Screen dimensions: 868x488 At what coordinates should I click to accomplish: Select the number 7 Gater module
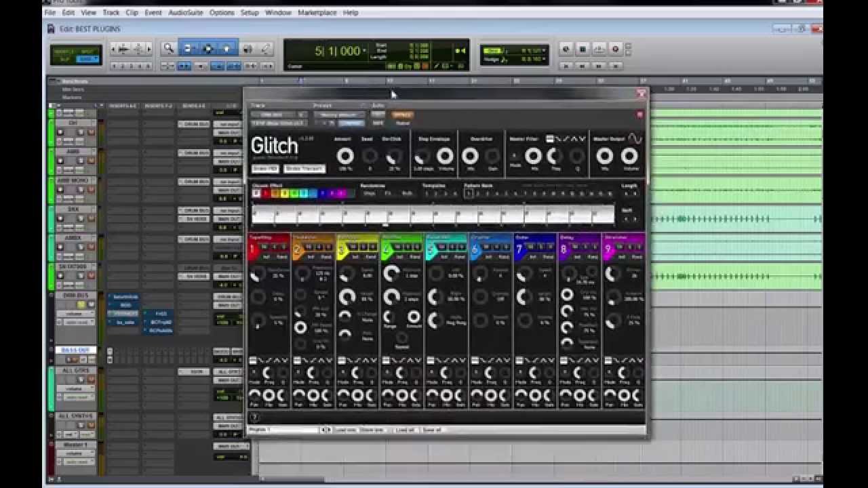519,250
